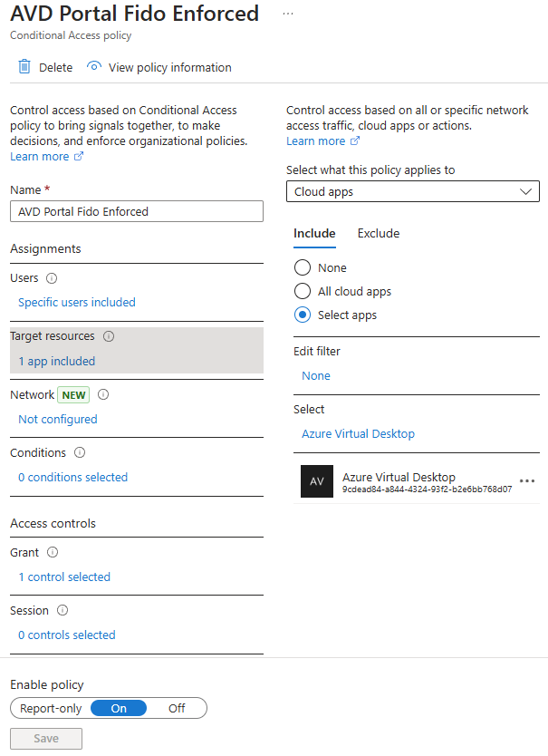Image resolution: width=548 pixels, height=756 pixels.
Task: Click the app ID 9cdead84-a844-4324-93f2-b2e6bb768d07
Action: tap(427, 489)
